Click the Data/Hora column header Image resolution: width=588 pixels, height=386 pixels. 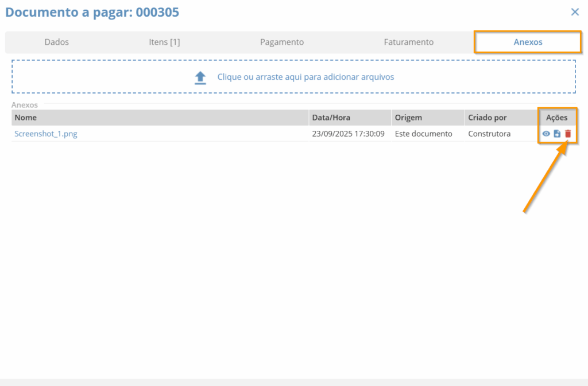pos(331,118)
